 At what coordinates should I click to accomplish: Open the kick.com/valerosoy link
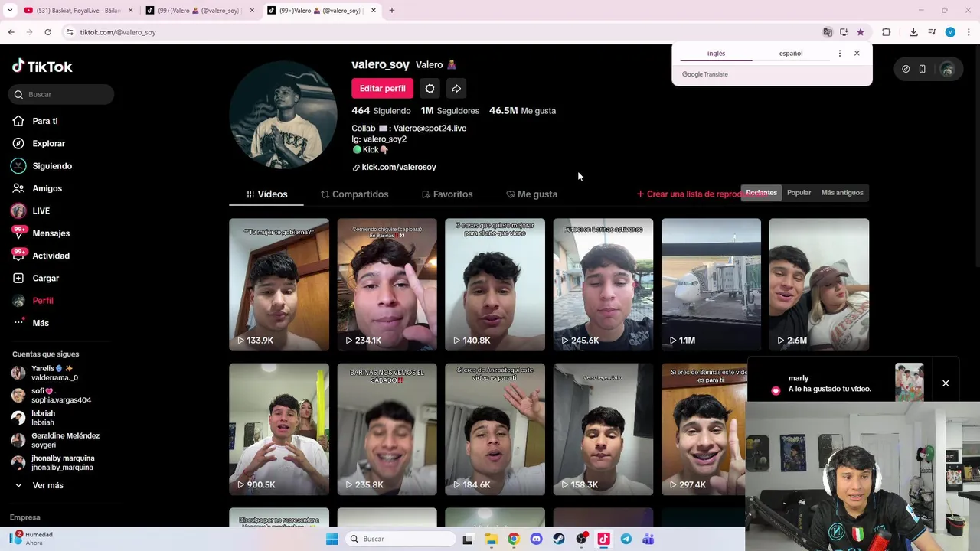coord(398,167)
